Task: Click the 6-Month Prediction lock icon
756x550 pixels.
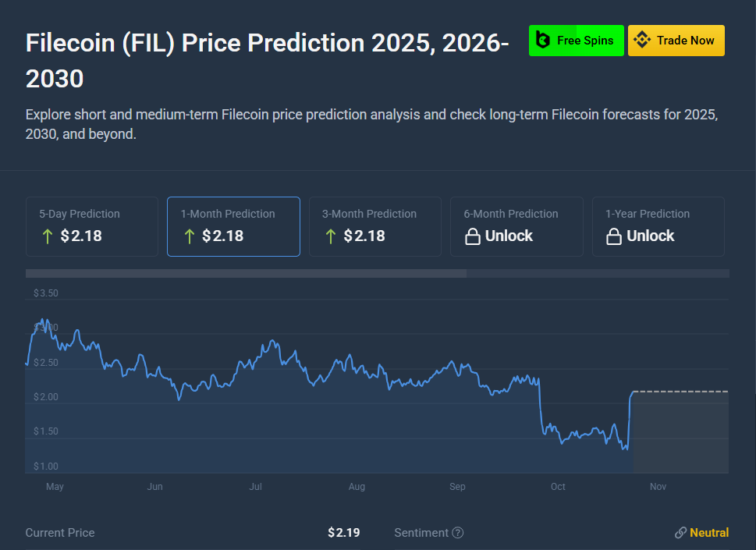Action: 472,236
